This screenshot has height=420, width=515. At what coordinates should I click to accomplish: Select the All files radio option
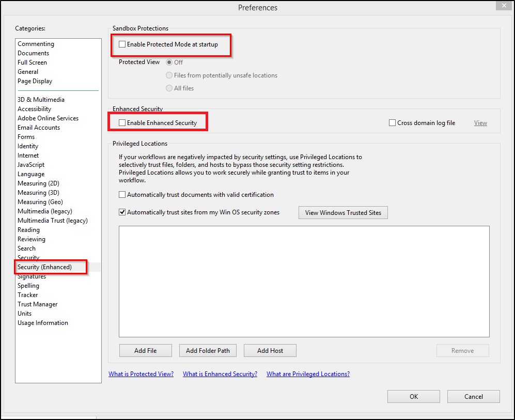[169, 88]
